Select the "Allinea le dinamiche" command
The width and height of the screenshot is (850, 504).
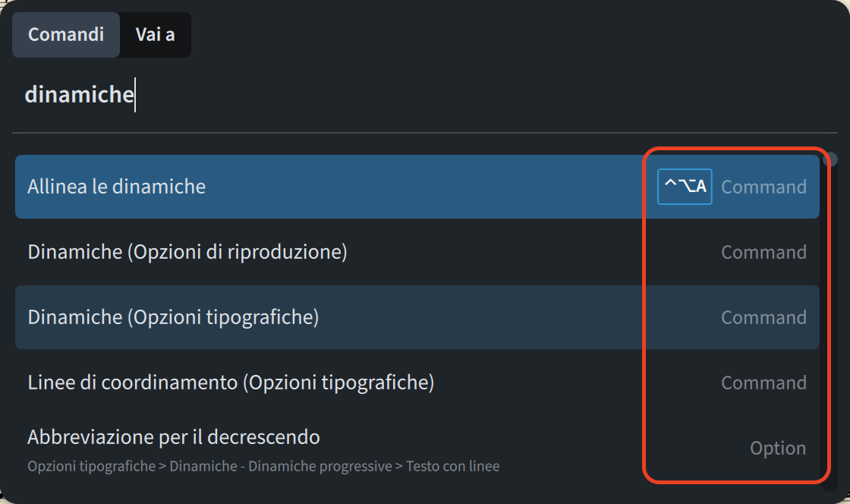pyautogui.click(x=117, y=186)
